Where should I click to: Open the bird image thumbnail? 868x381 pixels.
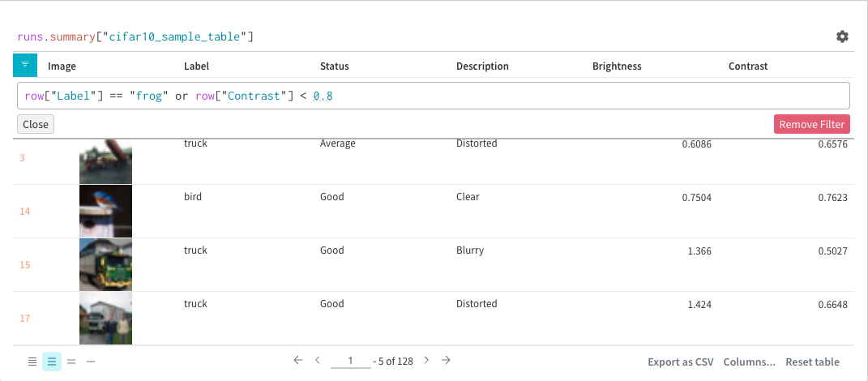click(x=105, y=211)
